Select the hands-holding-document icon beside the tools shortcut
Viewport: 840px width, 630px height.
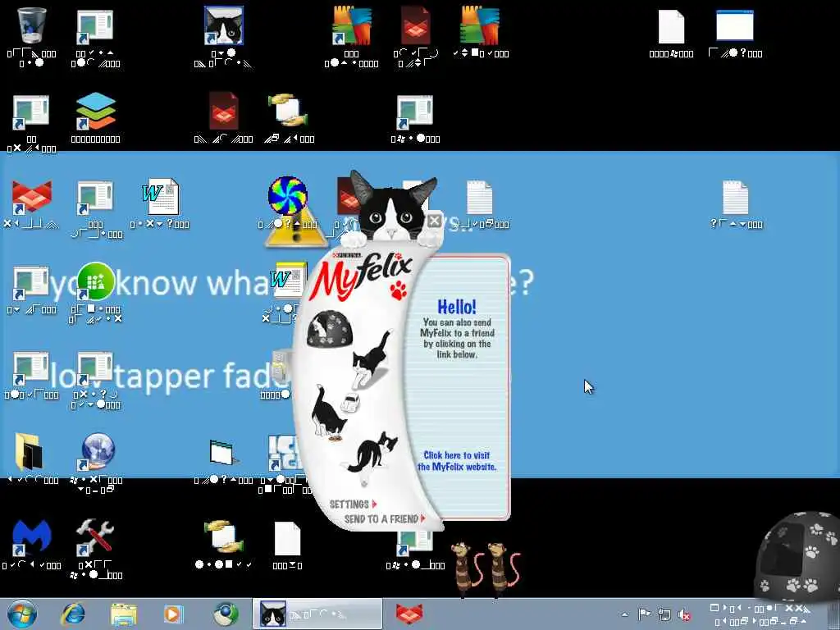(x=224, y=537)
